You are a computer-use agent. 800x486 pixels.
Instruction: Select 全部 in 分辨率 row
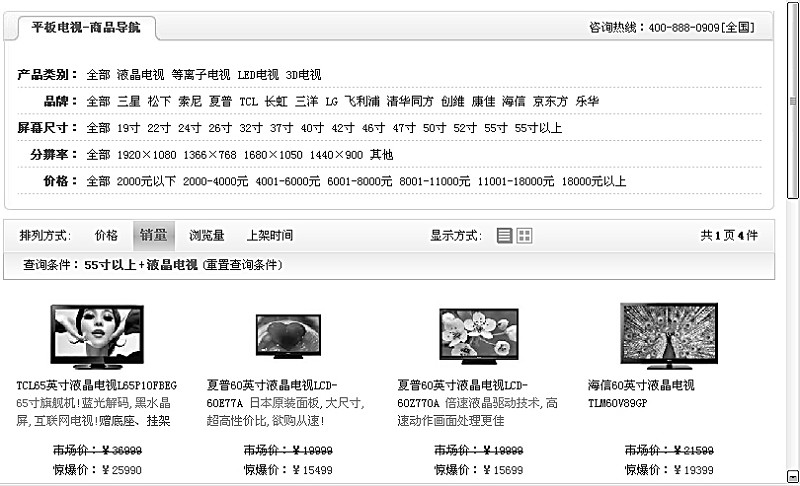[98, 155]
